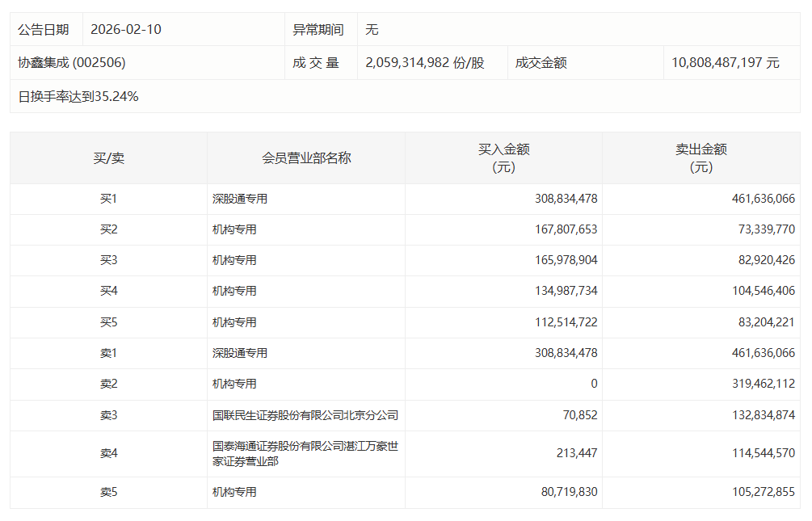
Task: Click the 买/卖 column header
Action: tap(108, 158)
